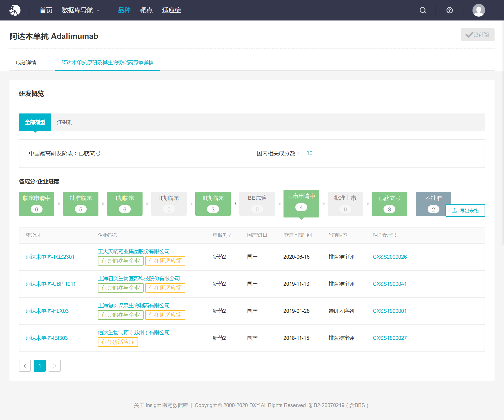Open 关于 Insight 医药数据库 footer link

pyautogui.click(x=161, y=405)
